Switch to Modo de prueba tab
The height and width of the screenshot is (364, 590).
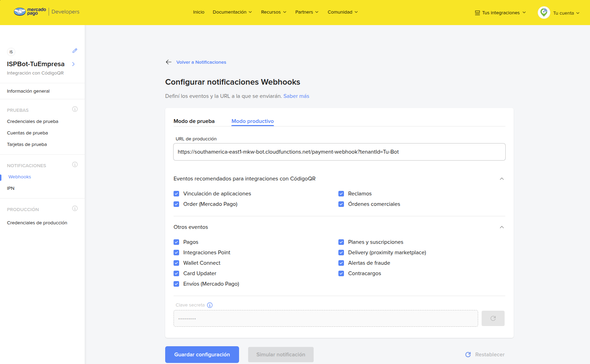(x=194, y=121)
